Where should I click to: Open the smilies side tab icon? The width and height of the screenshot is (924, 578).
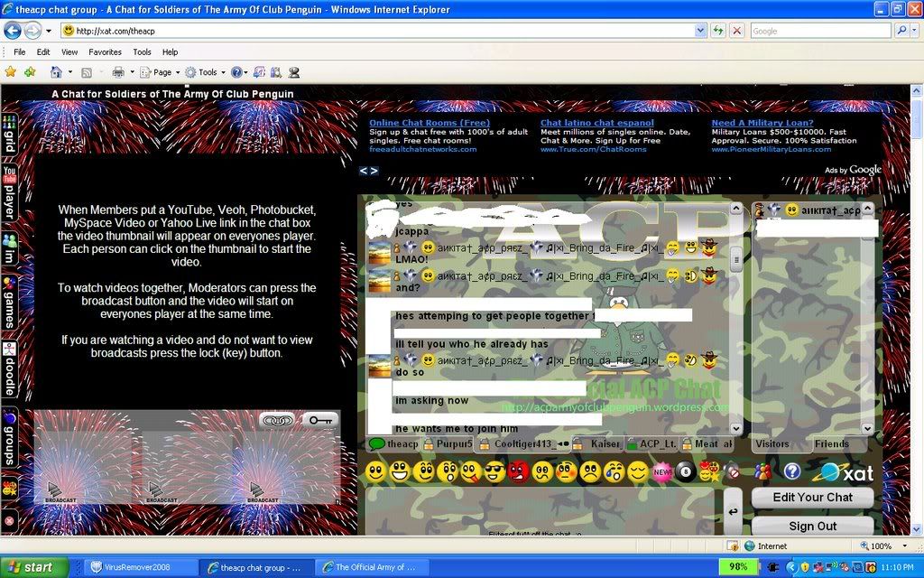point(9,489)
